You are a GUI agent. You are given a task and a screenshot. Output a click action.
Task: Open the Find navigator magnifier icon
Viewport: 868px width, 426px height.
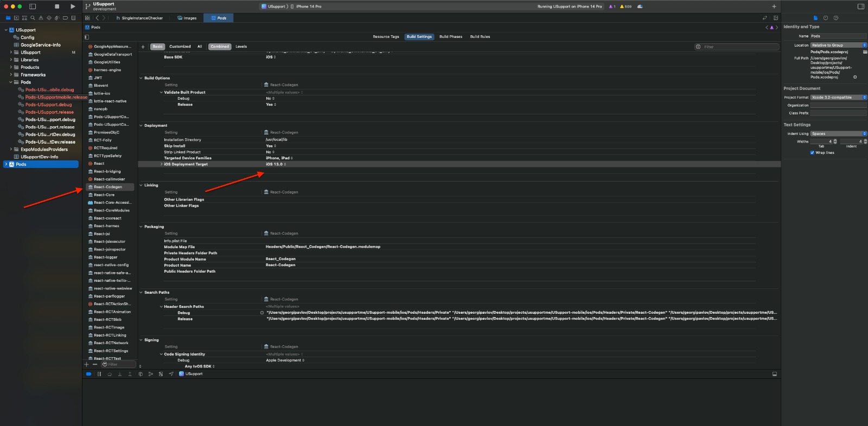pyautogui.click(x=33, y=18)
